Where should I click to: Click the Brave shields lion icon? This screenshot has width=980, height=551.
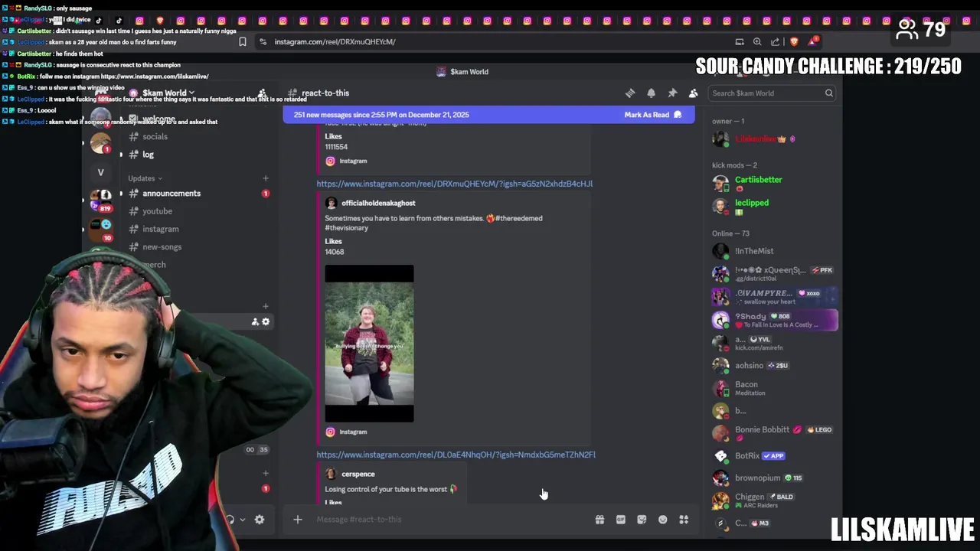794,42
